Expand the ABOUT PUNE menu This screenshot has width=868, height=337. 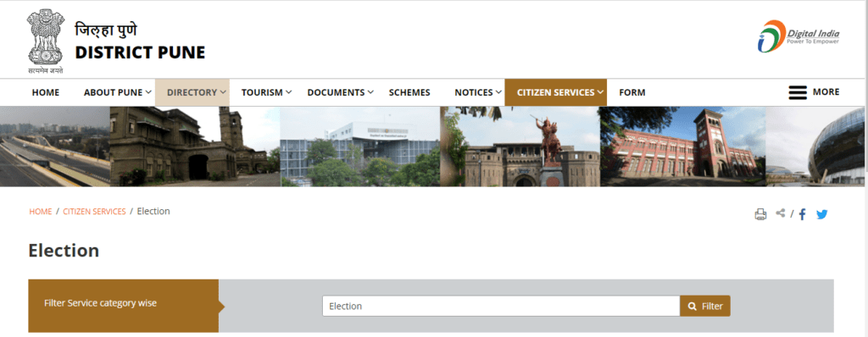coord(118,92)
